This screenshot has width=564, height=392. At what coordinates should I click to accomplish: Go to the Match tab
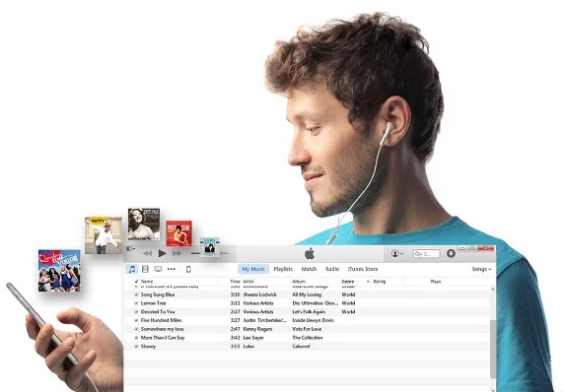pos(309,269)
